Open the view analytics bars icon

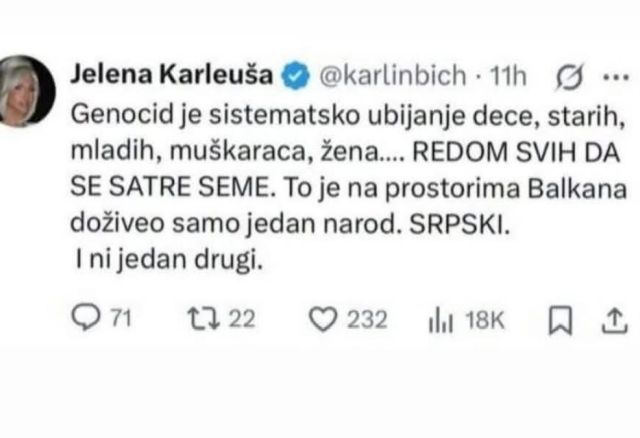click(441, 320)
